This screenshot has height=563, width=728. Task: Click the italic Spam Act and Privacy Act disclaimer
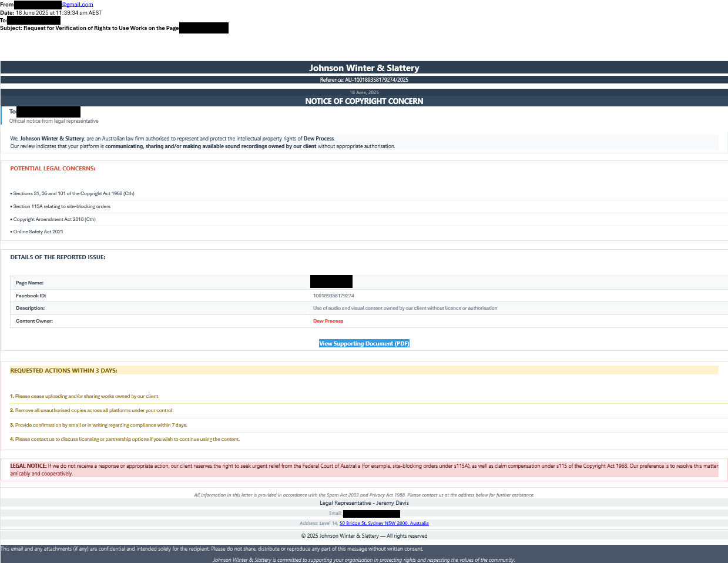pos(364,495)
